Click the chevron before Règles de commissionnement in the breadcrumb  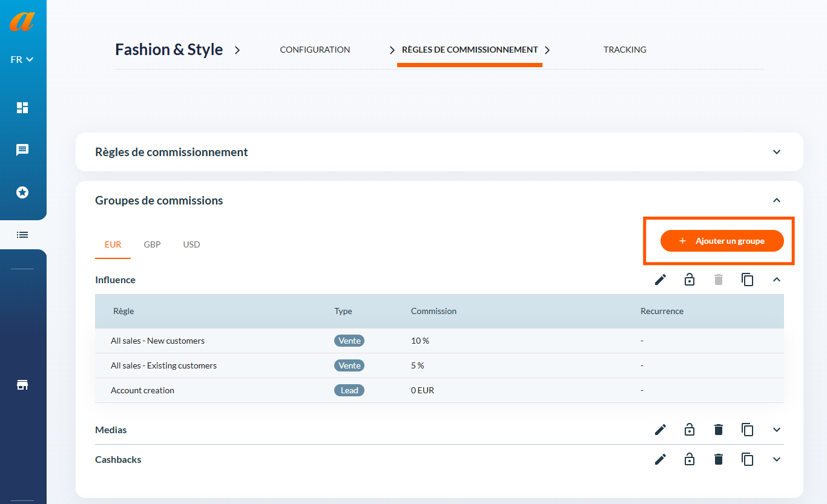coord(392,50)
